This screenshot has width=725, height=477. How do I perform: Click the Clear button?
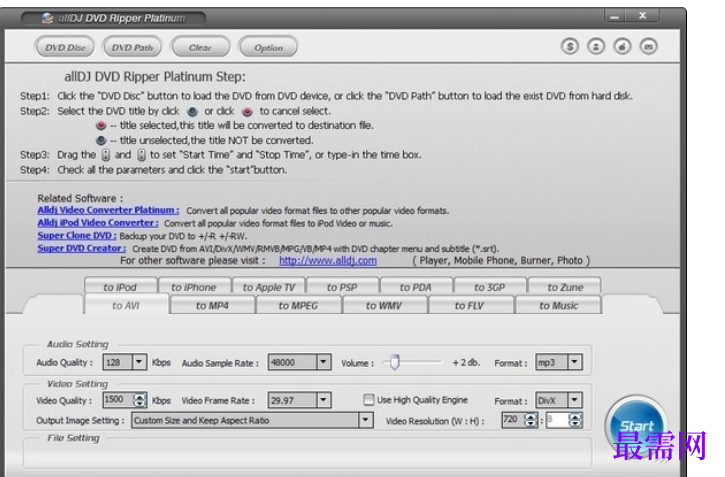pyautogui.click(x=200, y=47)
